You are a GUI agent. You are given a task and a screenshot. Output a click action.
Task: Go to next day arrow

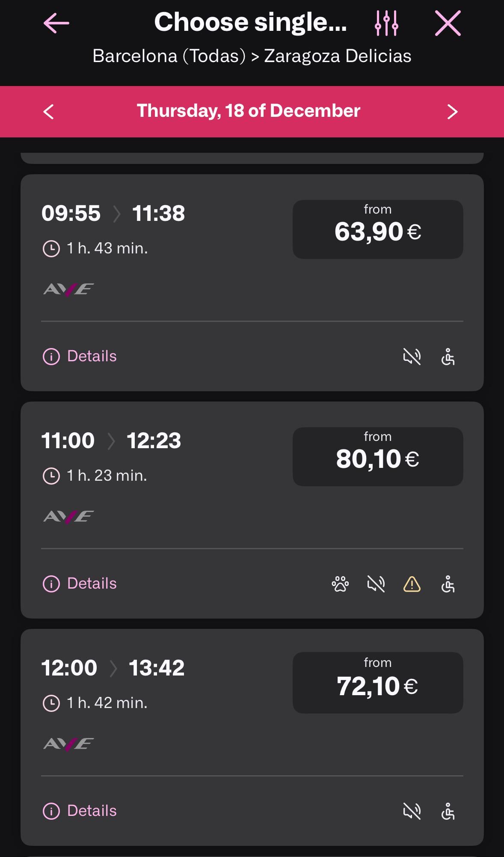[x=452, y=112]
